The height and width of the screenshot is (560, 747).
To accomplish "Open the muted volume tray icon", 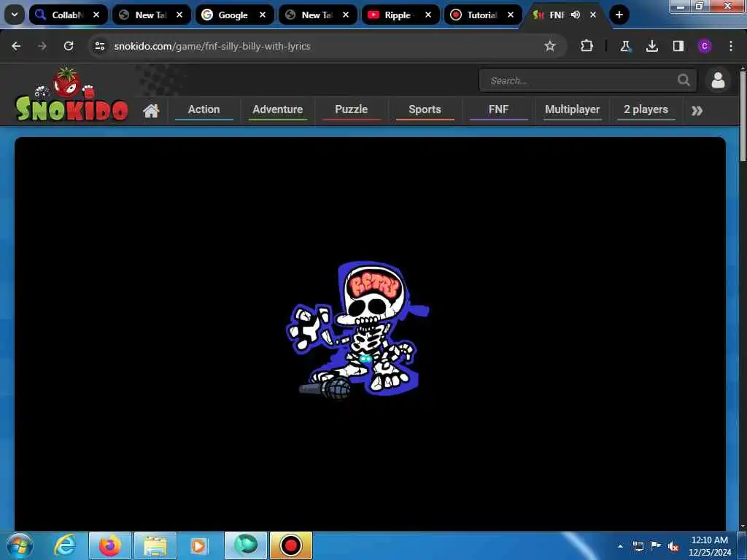I will coord(673,547).
